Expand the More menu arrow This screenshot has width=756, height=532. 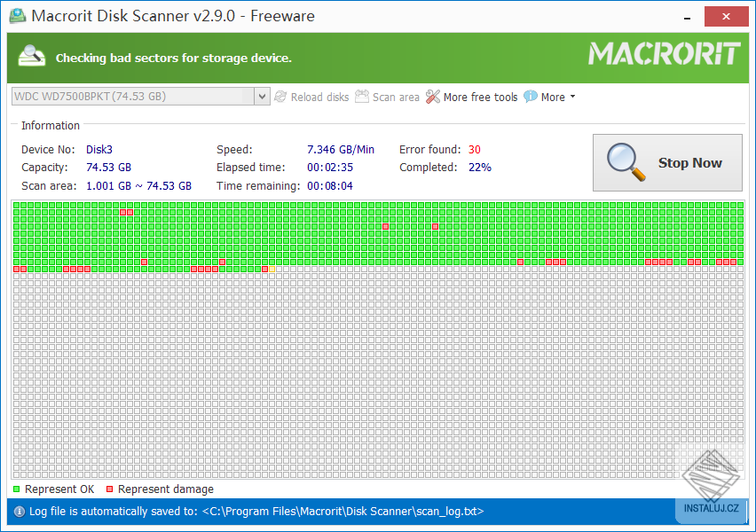coord(573,97)
